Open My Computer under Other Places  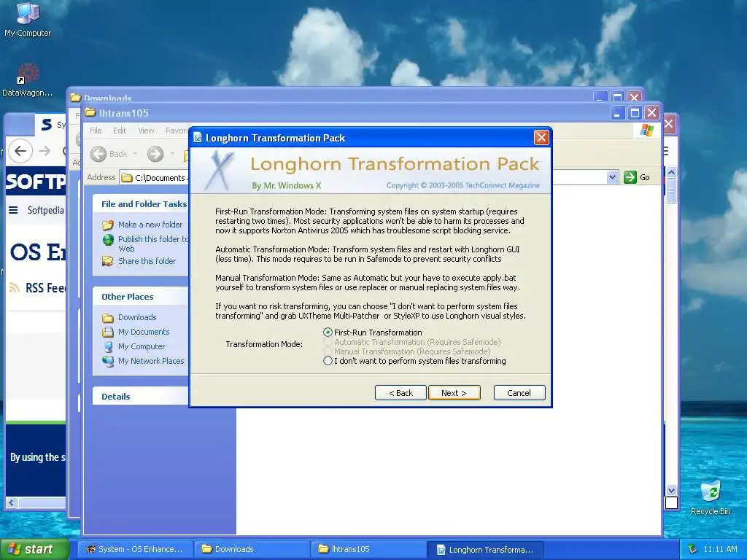pos(142,346)
